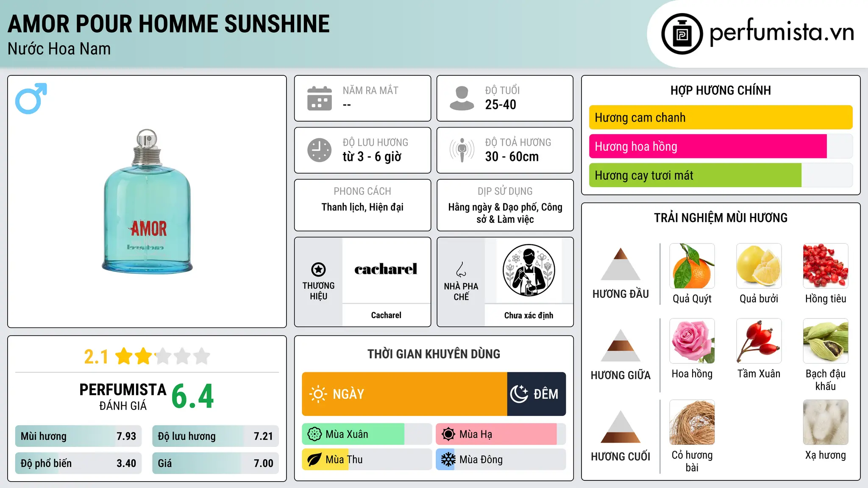Click the pink Hương hoa hồng accord bar
868x488 pixels.
click(708, 146)
